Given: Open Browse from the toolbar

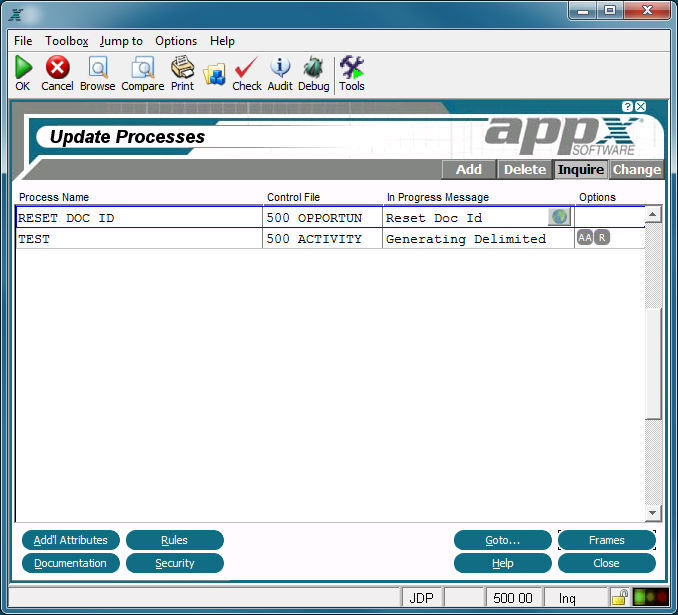Looking at the screenshot, I should point(98,67).
